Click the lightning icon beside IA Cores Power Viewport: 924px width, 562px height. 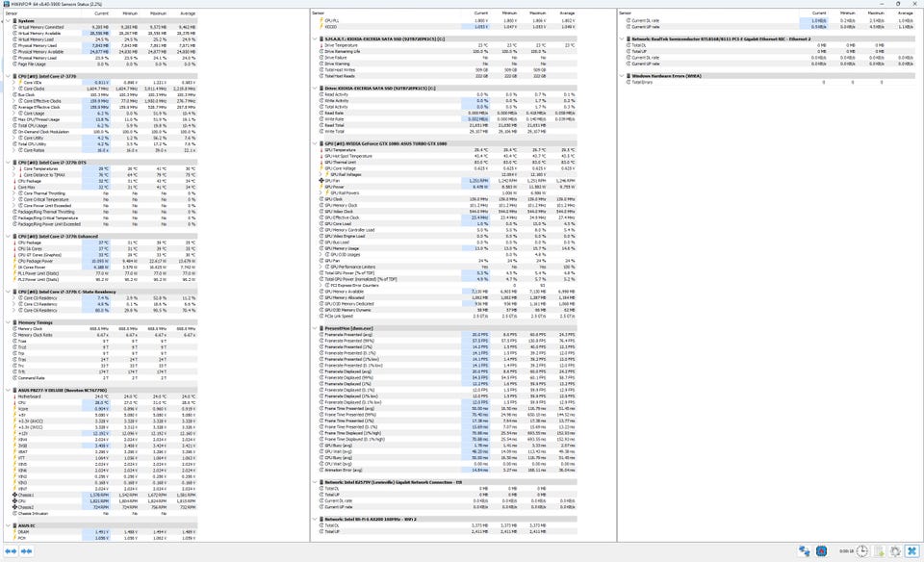tap(14, 268)
